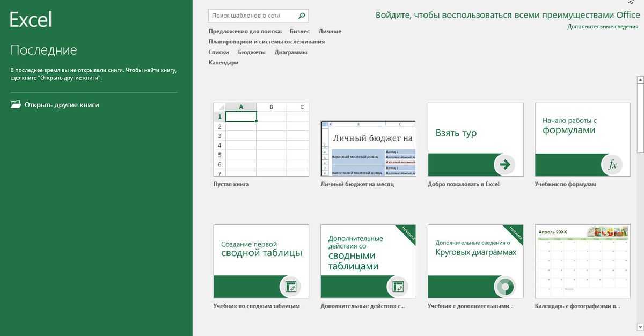Open the Апрель 20XX calendar thumbnail

[x=583, y=261]
